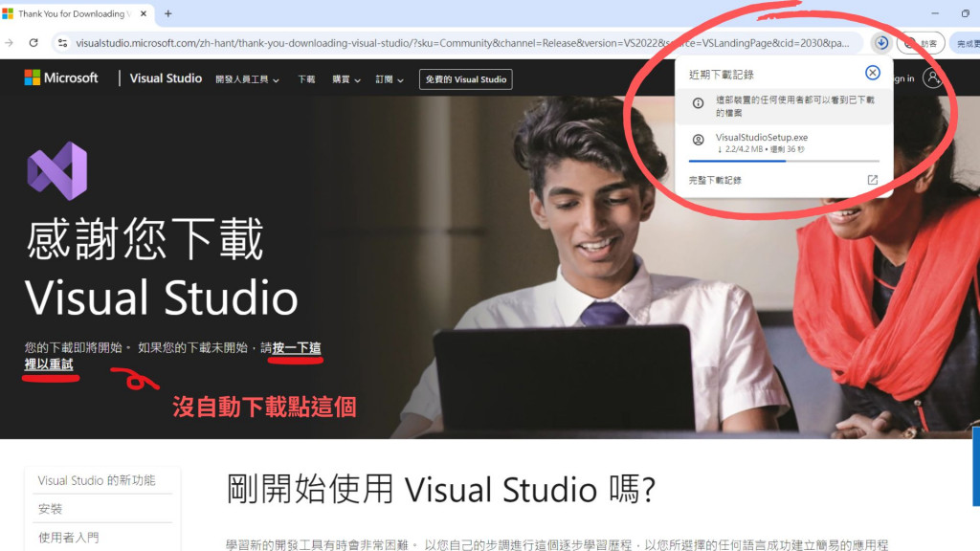Open site information icon in address bar
Image resolution: width=980 pixels, height=551 pixels.
62,42
